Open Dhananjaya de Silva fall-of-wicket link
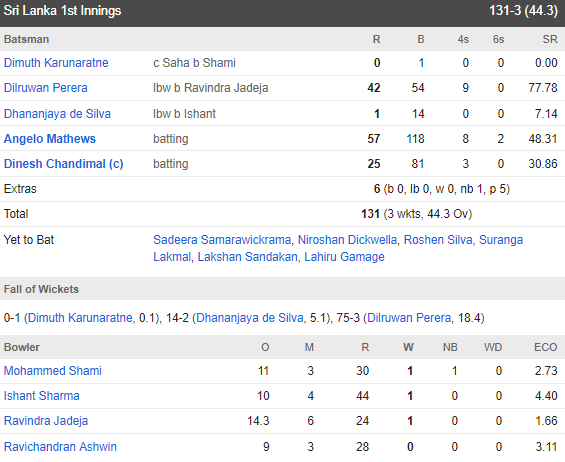Screen dimensions: 565x462 249,318
